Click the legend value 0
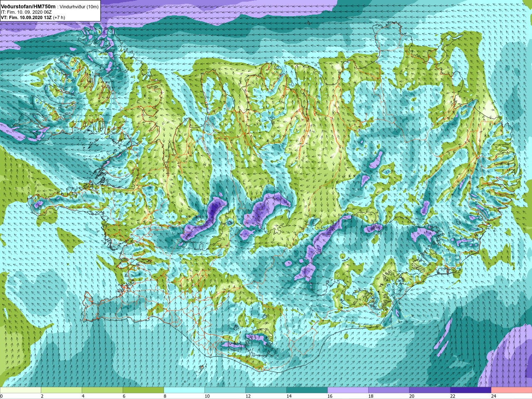 click(x=1, y=396)
